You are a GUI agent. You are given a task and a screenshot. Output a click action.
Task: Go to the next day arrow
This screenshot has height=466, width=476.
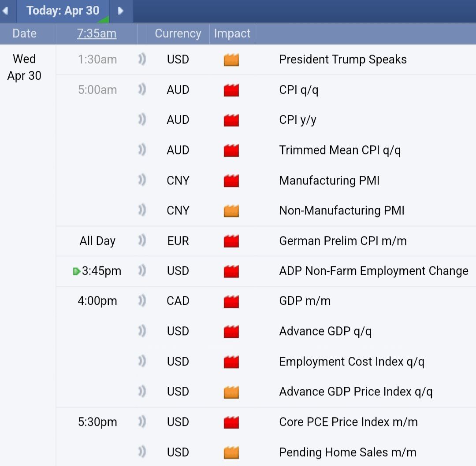[120, 11]
